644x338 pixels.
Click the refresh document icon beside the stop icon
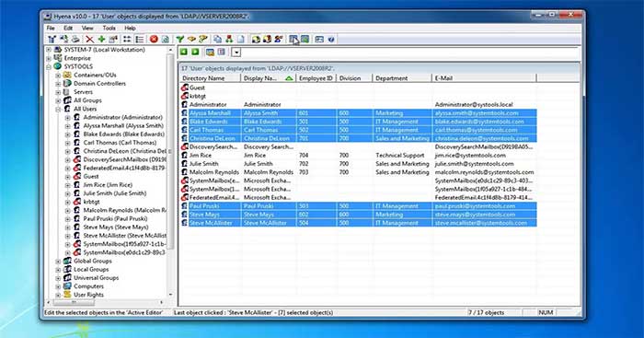(165, 40)
